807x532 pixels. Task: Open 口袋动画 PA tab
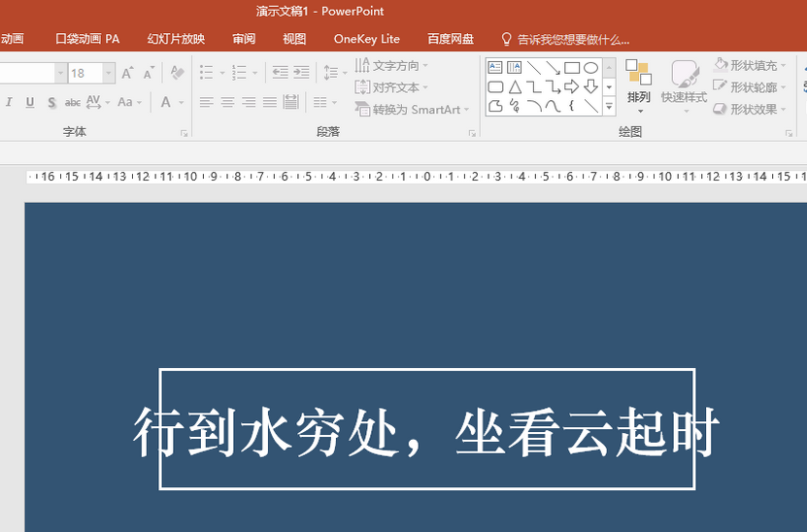tap(87, 39)
